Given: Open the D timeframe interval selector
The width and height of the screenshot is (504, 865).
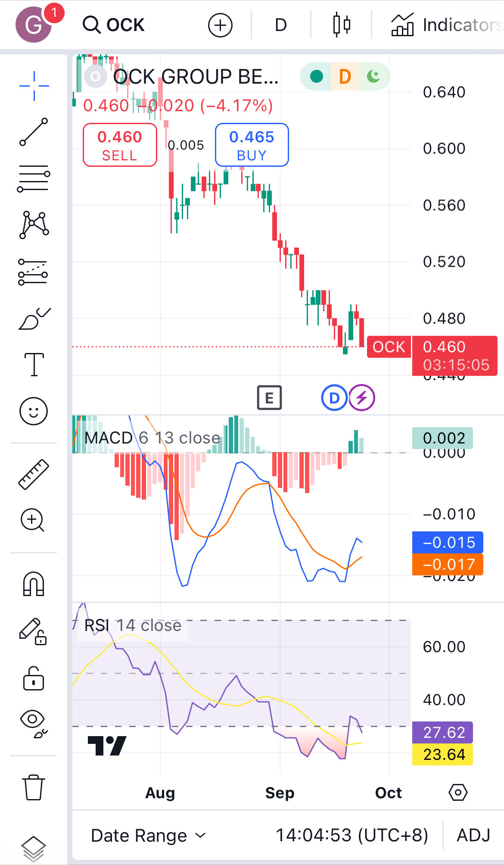Looking at the screenshot, I should [x=281, y=25].
